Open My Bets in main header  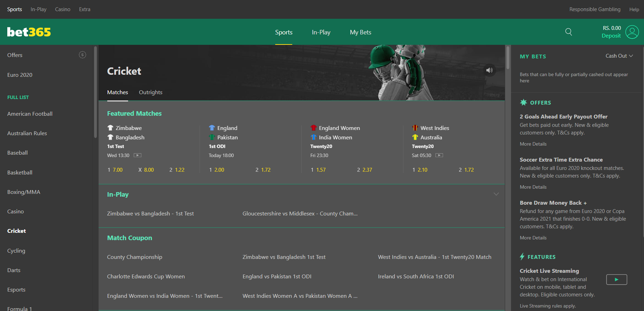[x=361, y=32]
